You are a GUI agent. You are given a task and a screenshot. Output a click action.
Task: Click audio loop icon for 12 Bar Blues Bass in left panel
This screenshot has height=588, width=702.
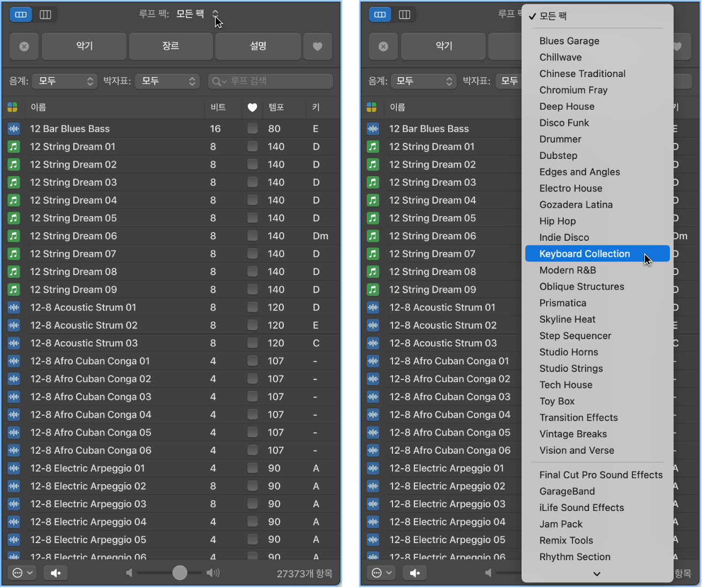(x=13, y=128)
